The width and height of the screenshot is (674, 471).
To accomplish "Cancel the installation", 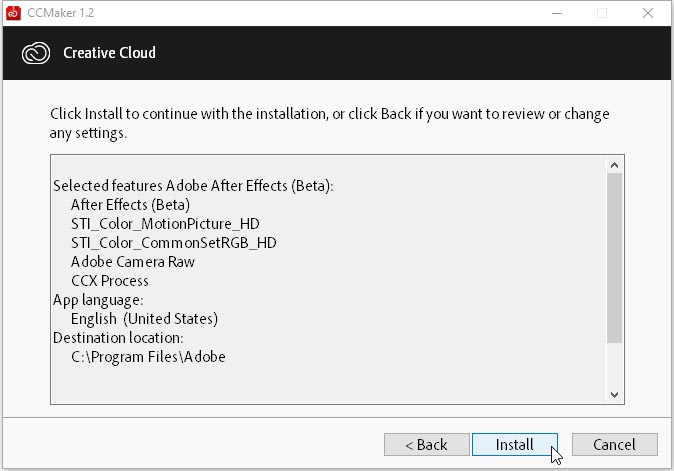I will point(614,444).
